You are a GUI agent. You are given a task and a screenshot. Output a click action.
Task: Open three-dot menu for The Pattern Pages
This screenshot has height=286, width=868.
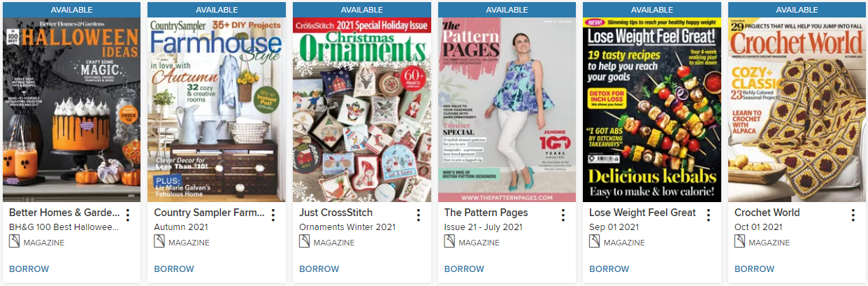[563, 215]
